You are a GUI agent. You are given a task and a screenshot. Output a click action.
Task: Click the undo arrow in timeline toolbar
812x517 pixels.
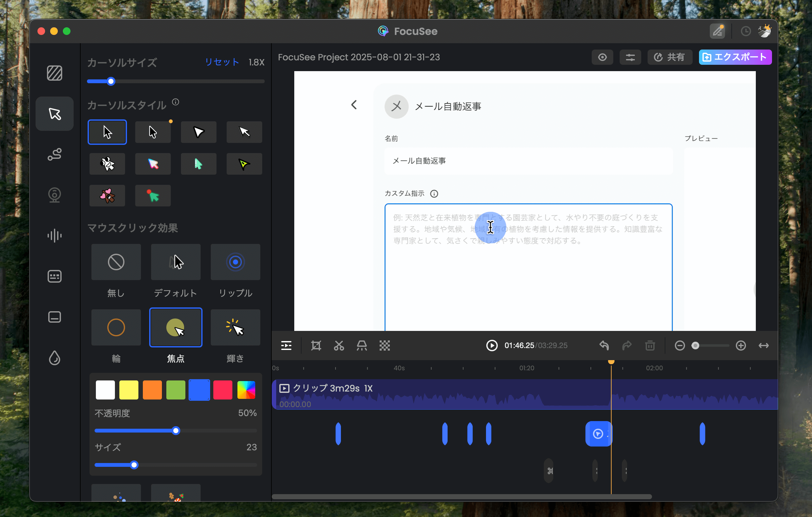click(604, 345)
